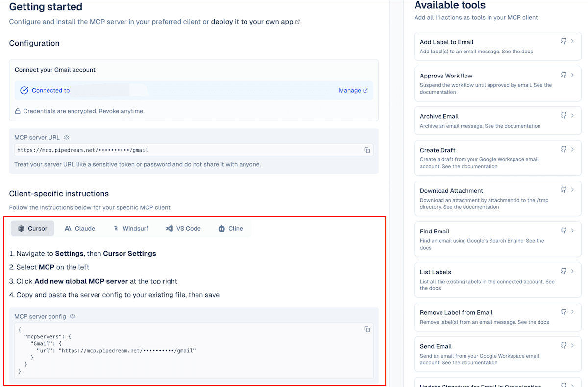Click the 'Available tools' heading
The width and height of the screenshot is (588, 387).
point(450,5)
